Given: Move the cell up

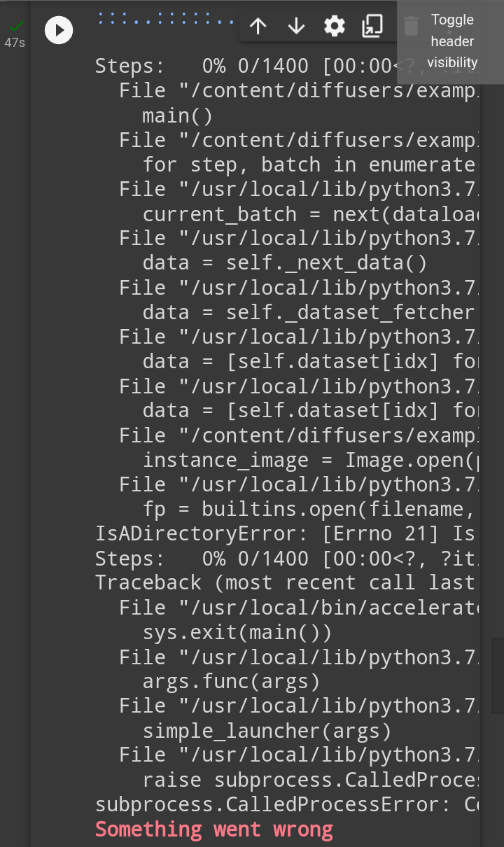Looking at the screenshot, I should pyautogui.click(x=258, y=25).
